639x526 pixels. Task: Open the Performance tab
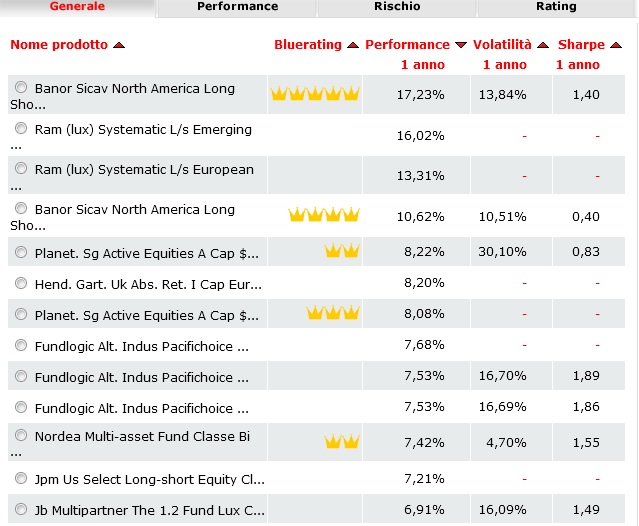pyautogui.click(x=238, y=7)
